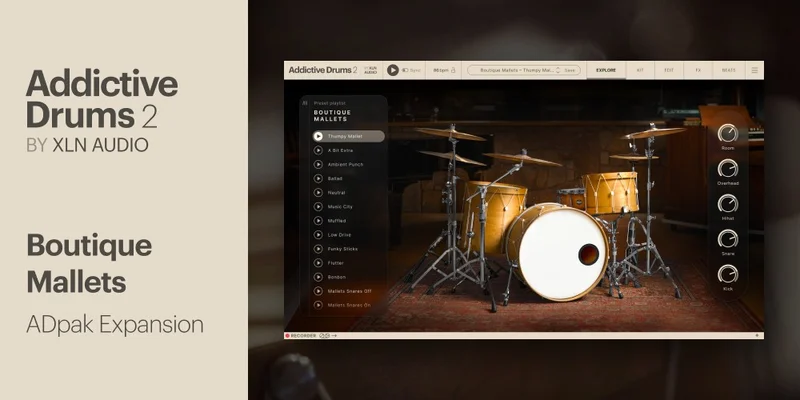800x400 pixels.
Task: Switch to the KIT tab
Action: pyautogui.click(x=640, y=70)
